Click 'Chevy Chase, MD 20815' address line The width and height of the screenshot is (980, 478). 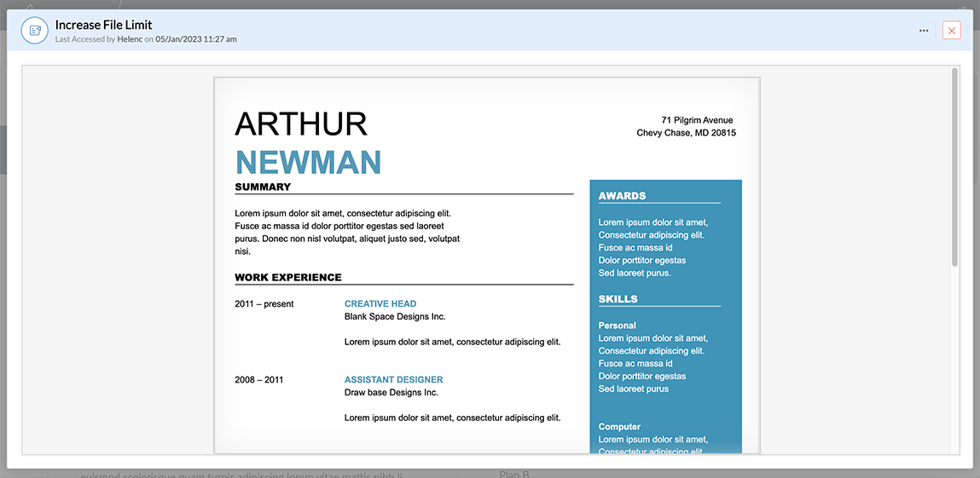click(687, 133)
